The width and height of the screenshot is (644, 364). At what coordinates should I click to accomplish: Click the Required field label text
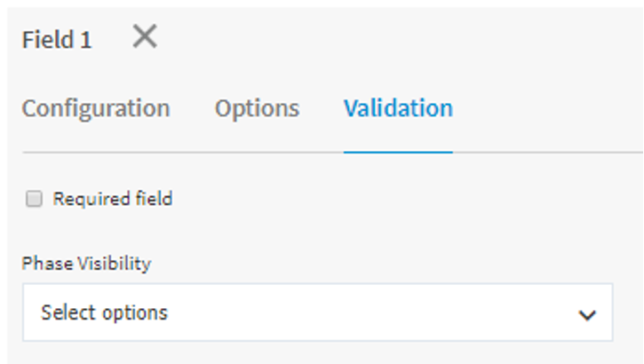coord(112,199)
